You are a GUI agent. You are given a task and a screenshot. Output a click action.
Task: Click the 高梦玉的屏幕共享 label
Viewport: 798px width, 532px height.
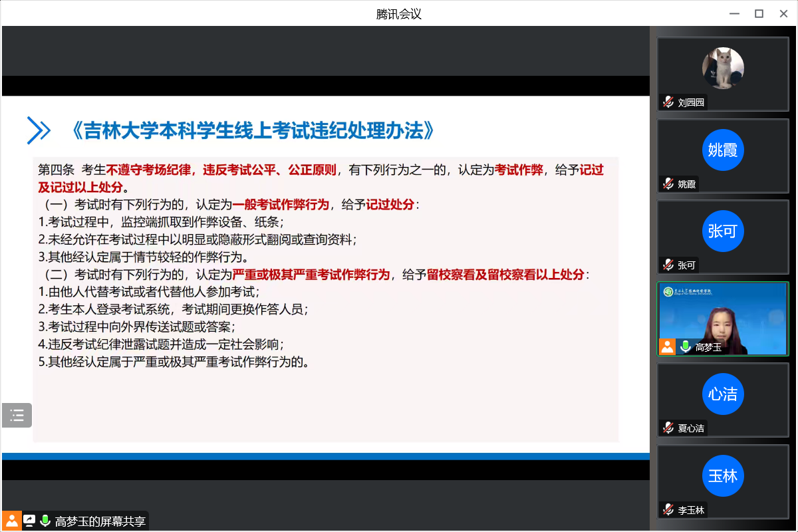pos(100,521)
